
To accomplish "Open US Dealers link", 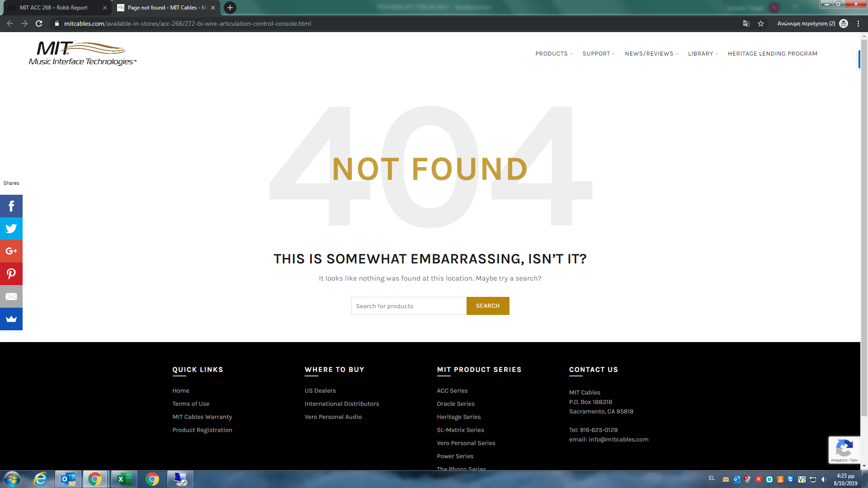I will [x=320, y=391].
